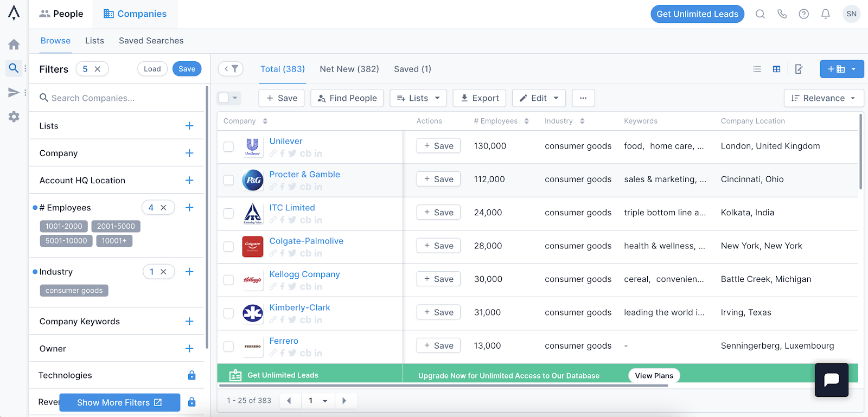Click the Technologies lock icon
The height and width of the screenshot is (417, 868).
[192, 375]
